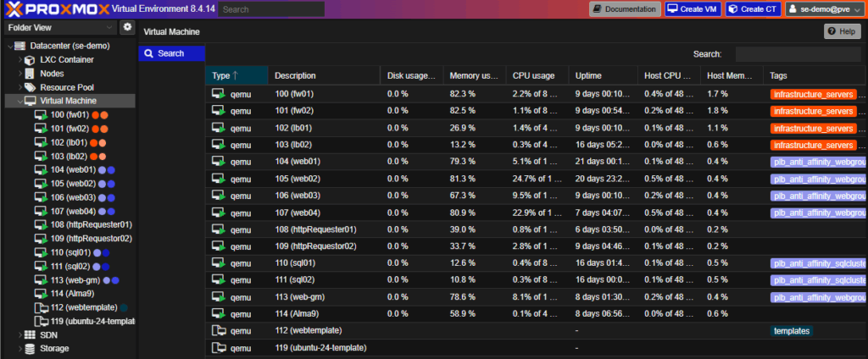Screen dimensions: 868x359
Task: Click the plb_anti_affinity_sqlcluster tag in row 110
Action: (x=818, y=263)
